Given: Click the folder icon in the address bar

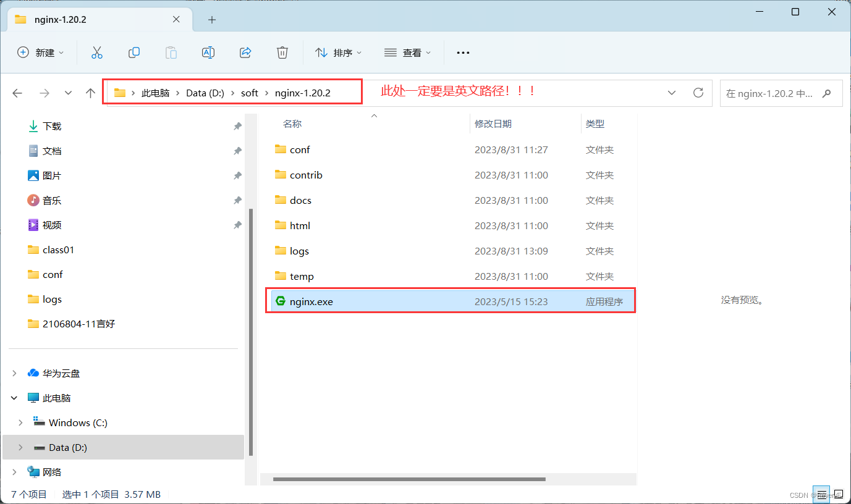Looking at the screenshot, I should tap(120, 93).
